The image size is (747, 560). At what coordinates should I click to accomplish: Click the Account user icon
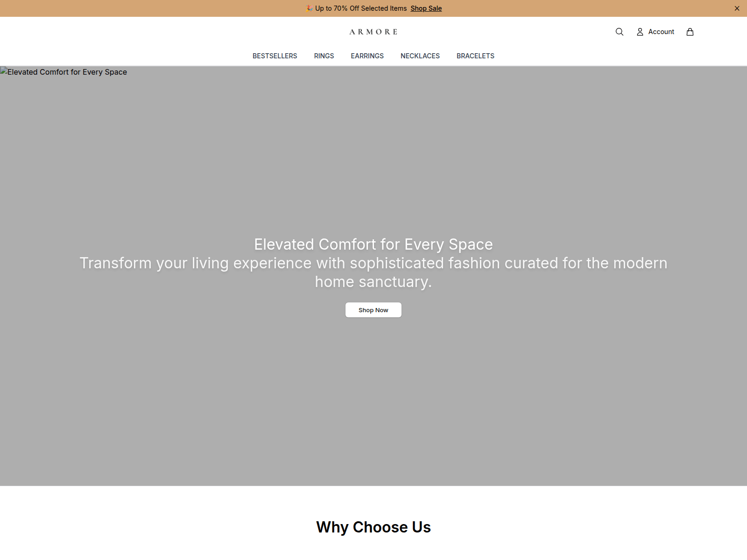coord(640,32)
